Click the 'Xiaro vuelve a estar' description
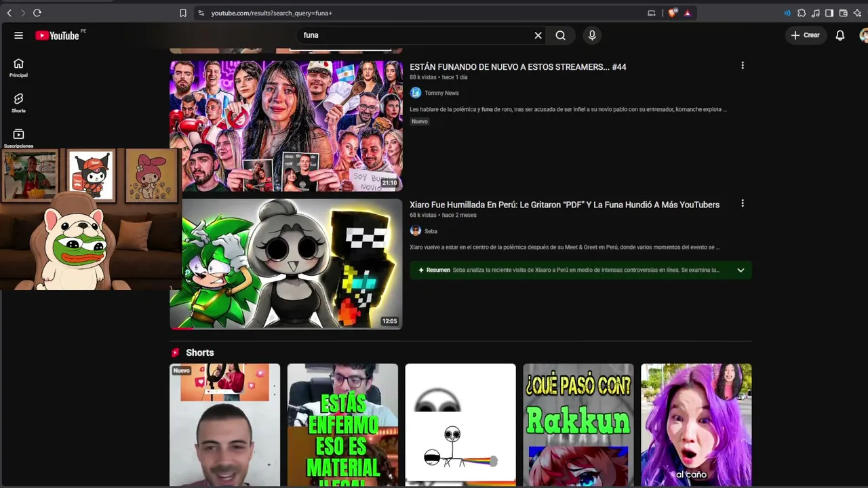 tap(565, 247)
